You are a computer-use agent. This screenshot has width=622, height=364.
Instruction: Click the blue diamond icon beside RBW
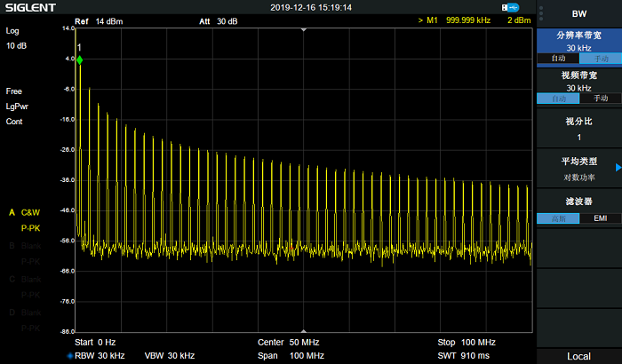click(70, 356)
